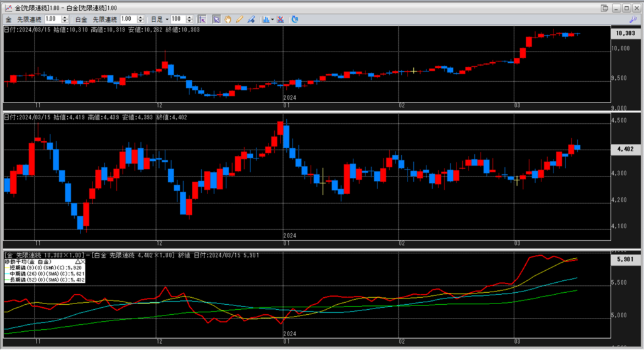Viewport: 644px width, 350px height.
Task: Click the gold multiplier 1.00 input field
Action: 51,19
